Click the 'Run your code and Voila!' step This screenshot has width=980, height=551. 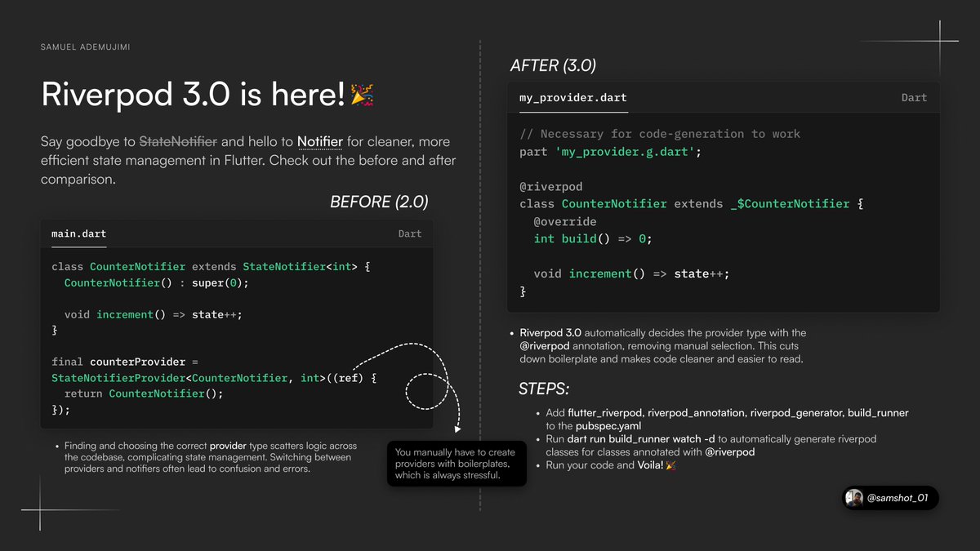coord(606,464)
